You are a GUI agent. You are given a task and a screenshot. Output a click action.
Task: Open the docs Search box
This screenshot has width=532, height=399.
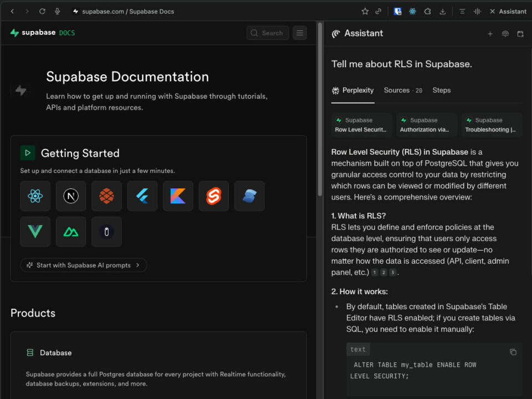pos(268,33)
